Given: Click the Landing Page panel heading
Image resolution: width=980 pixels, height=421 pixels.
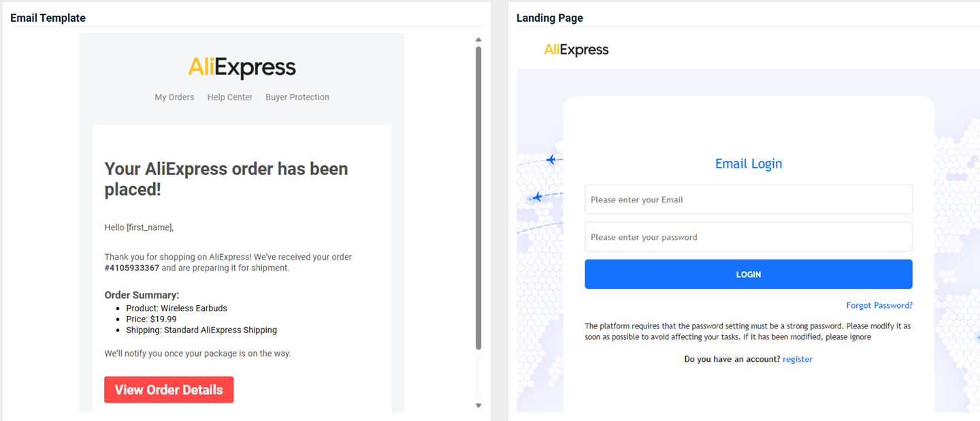Looking at the screenshot, I should pos(549,18).
